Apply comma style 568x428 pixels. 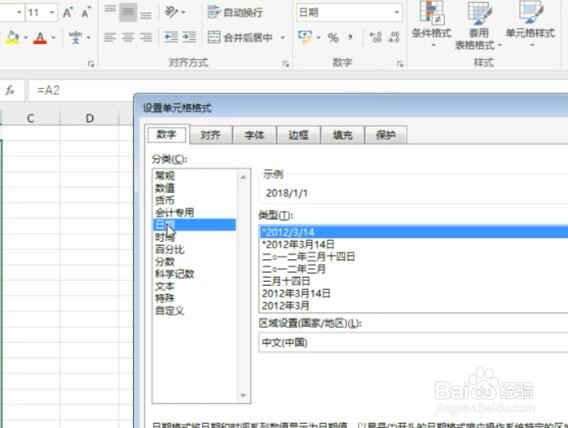(350, 37)
